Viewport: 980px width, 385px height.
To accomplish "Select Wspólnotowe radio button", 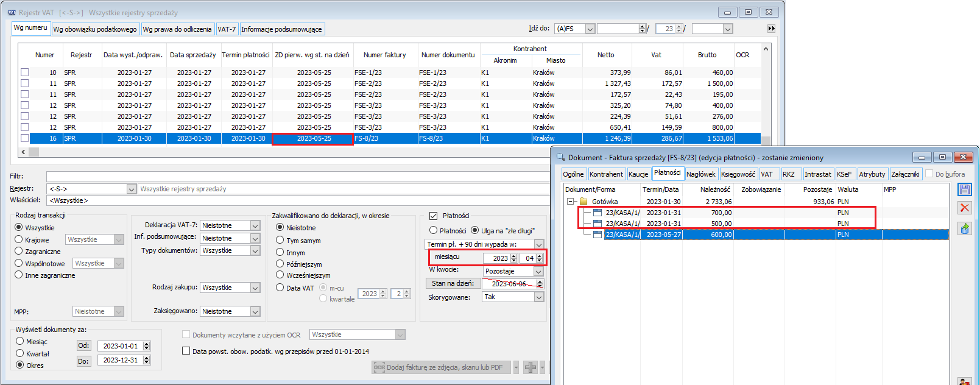I will [x=19, y=263].
